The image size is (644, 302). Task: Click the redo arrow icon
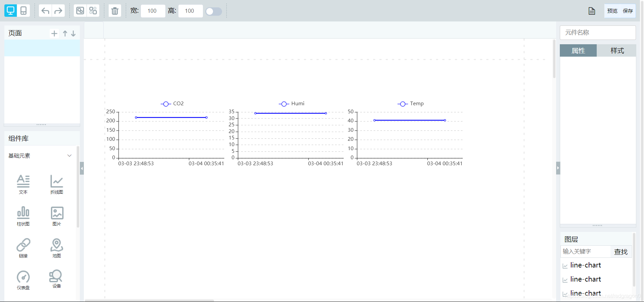(x=58, y=11)
